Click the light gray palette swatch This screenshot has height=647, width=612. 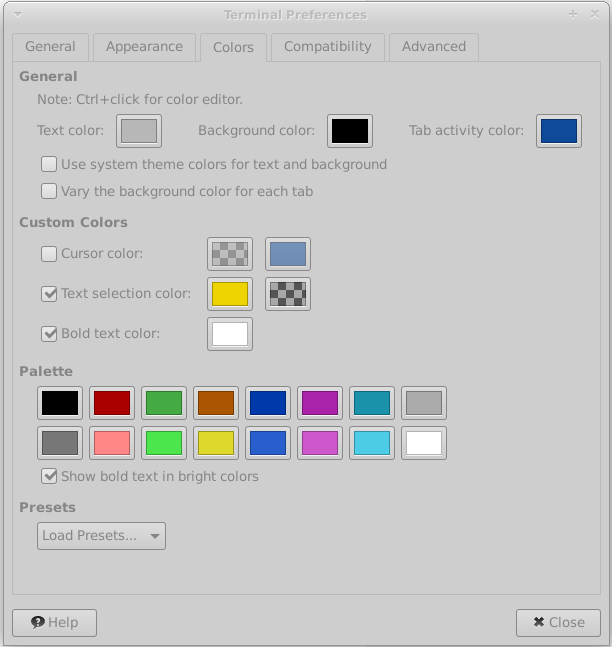tap(424, 403)
